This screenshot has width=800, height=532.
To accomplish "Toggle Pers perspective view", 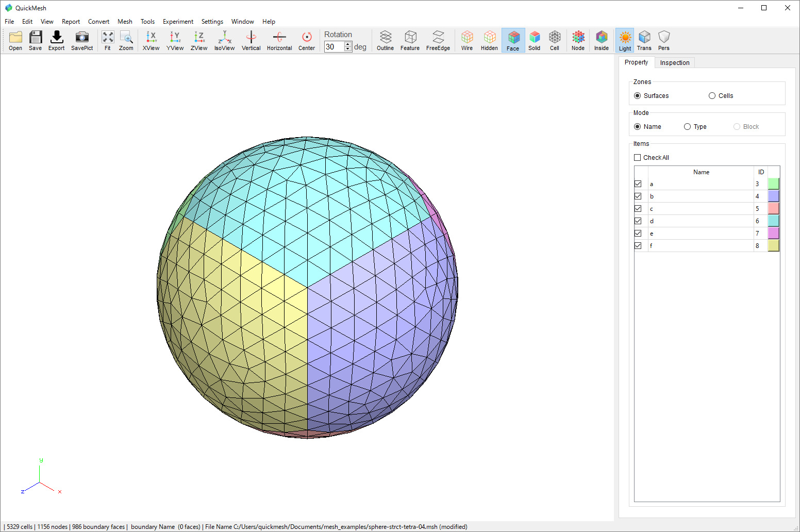I will click(664, 40).
